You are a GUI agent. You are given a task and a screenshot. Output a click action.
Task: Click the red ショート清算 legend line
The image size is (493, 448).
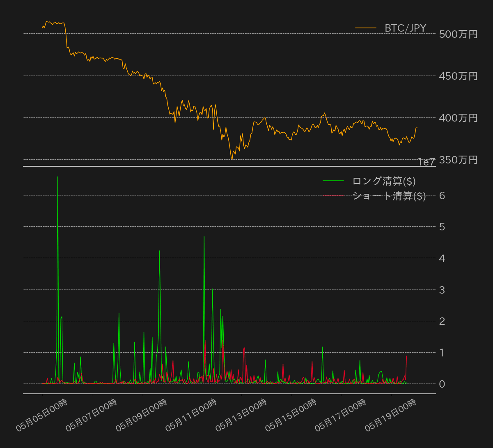tap(333, 196)
